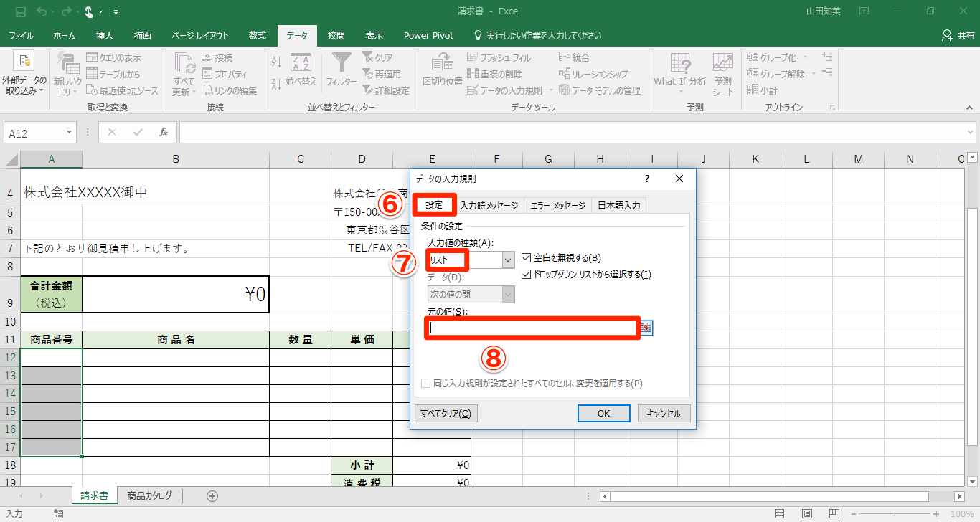Click the Undo arrow icon

[x=41, y=11]
